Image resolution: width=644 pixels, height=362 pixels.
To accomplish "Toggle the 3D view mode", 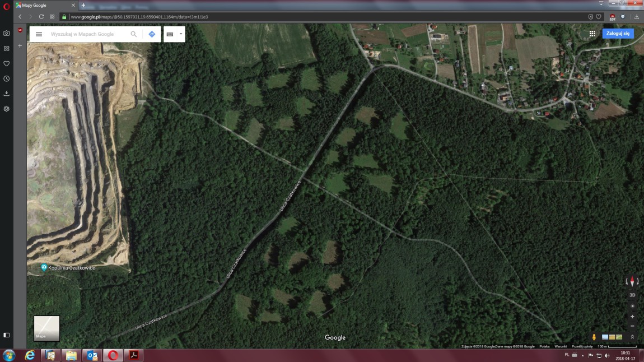I will coord(632,295).
